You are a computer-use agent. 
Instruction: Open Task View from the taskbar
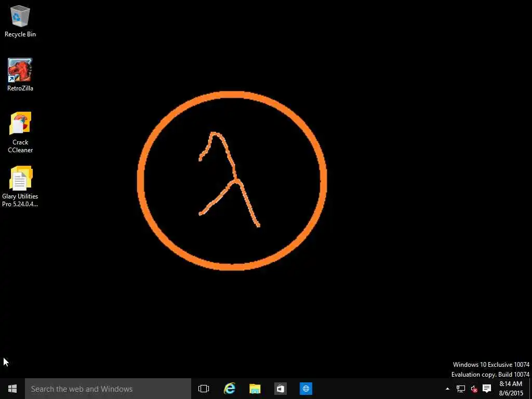(x=204, y=389)
